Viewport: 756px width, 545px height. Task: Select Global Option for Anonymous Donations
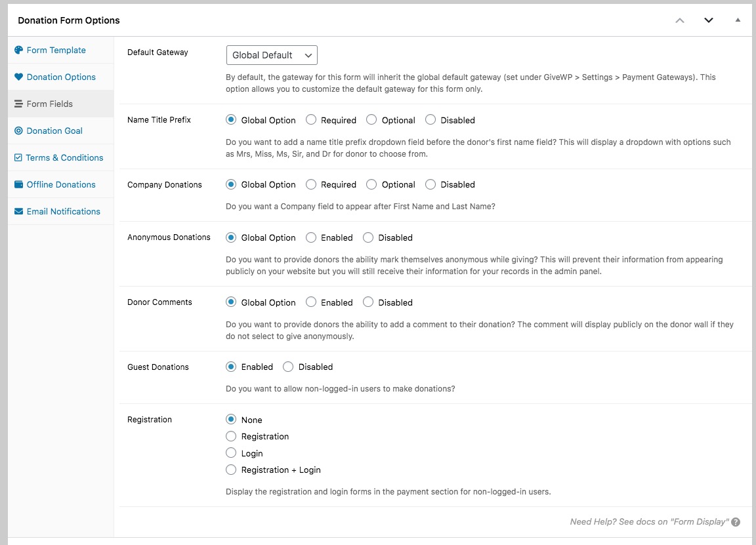pyautogui.click(x=231, y=237)
